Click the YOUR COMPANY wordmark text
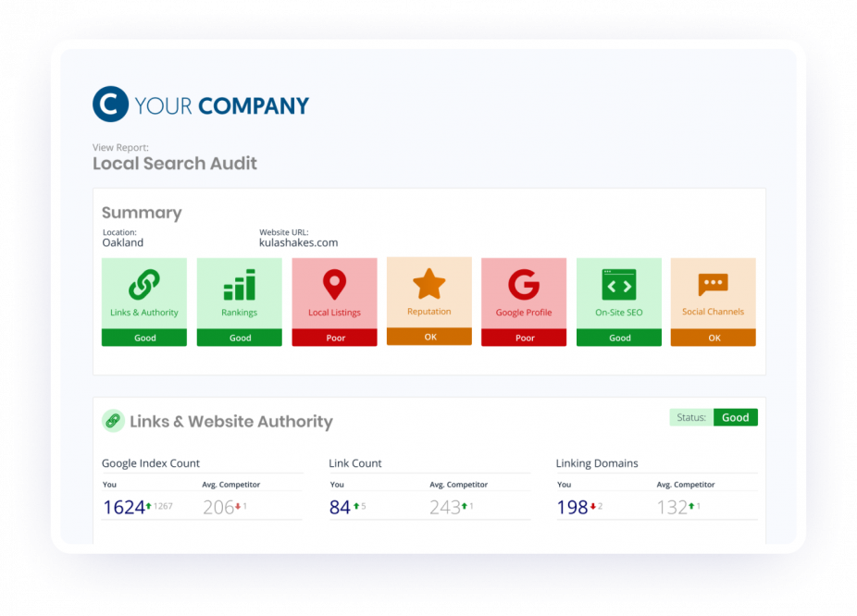The height and width of the screenshot is (616, 857). 222,106
